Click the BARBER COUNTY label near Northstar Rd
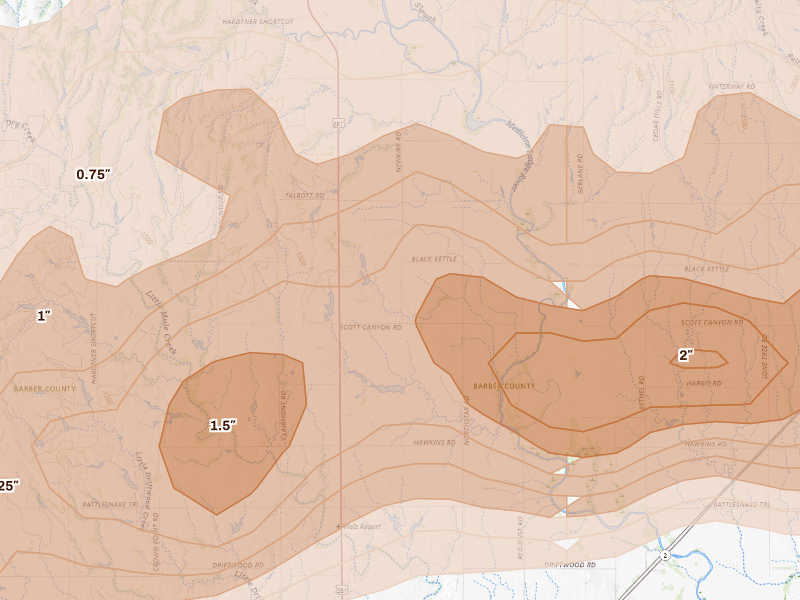The image size is (800, 600). click(x=504, y=386)
